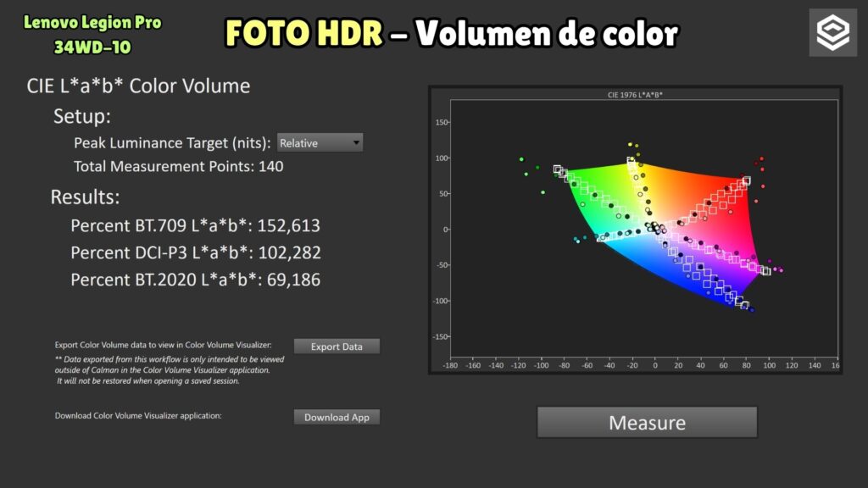
Task: Click the 'FOTO HDR – Volumen de color' title
Action: (451, 33)
